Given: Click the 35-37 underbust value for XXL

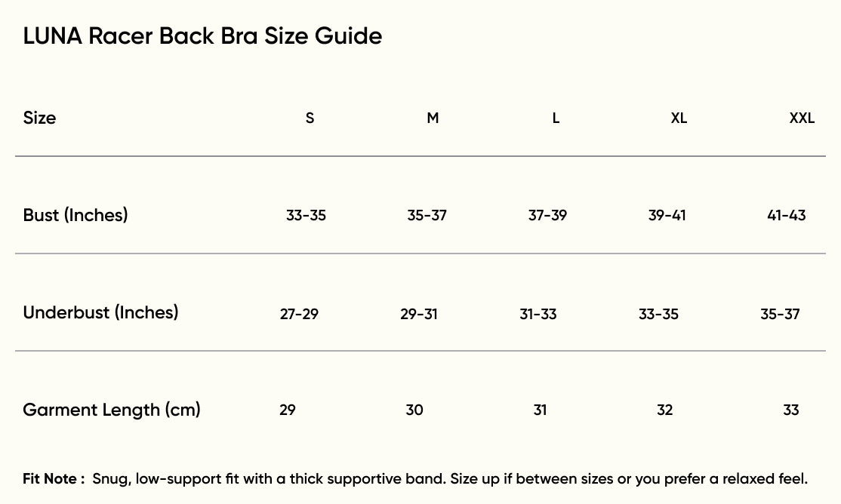Looking at the screenshot, I should 780,314.
